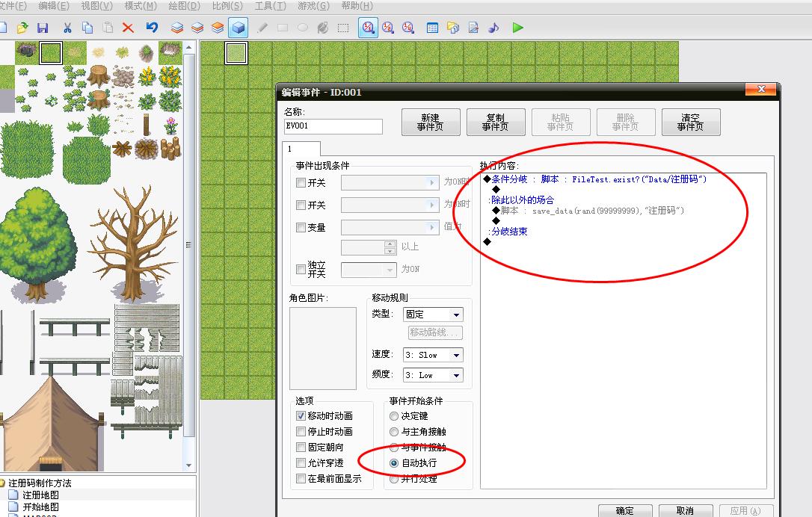This screenshot has height=517, width=812.
Task: Click the 清空事件页 button
Action: pos(691,122)
